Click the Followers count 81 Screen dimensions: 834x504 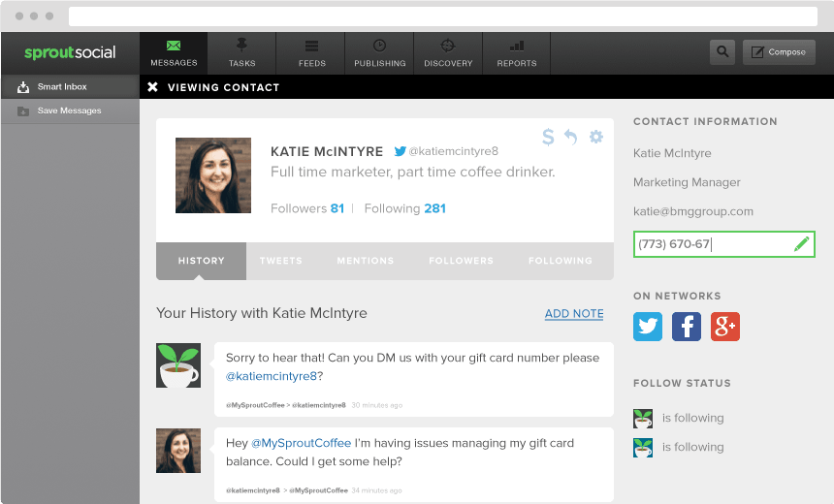[x=337, y=208]
